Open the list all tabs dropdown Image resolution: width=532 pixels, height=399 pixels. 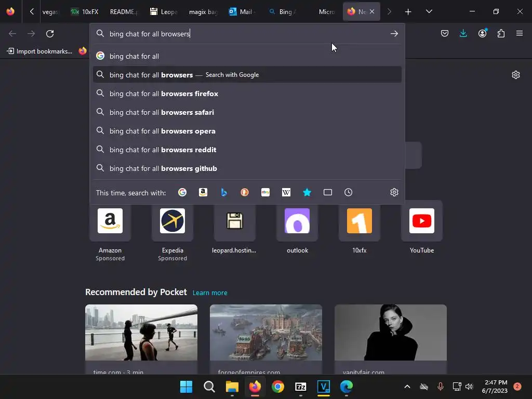click(429, 11)
